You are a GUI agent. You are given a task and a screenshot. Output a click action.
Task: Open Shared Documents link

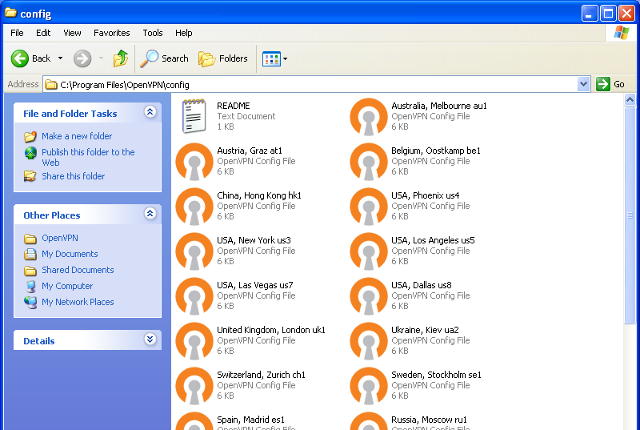[x=78, y=270]
